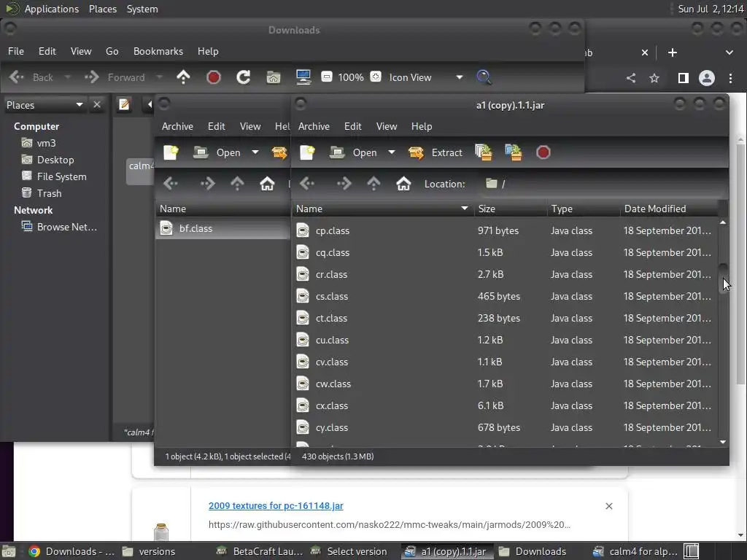Sort by the Type column header

pos(584,209)
